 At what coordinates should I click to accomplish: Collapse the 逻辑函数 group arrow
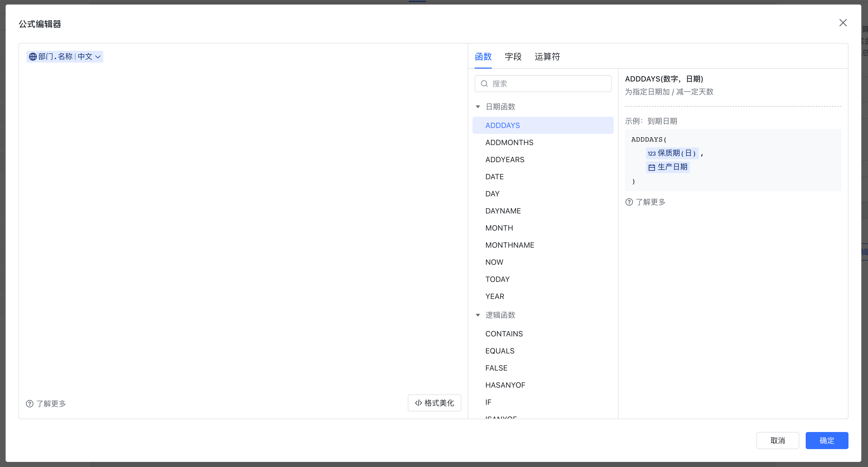[478, 315]
